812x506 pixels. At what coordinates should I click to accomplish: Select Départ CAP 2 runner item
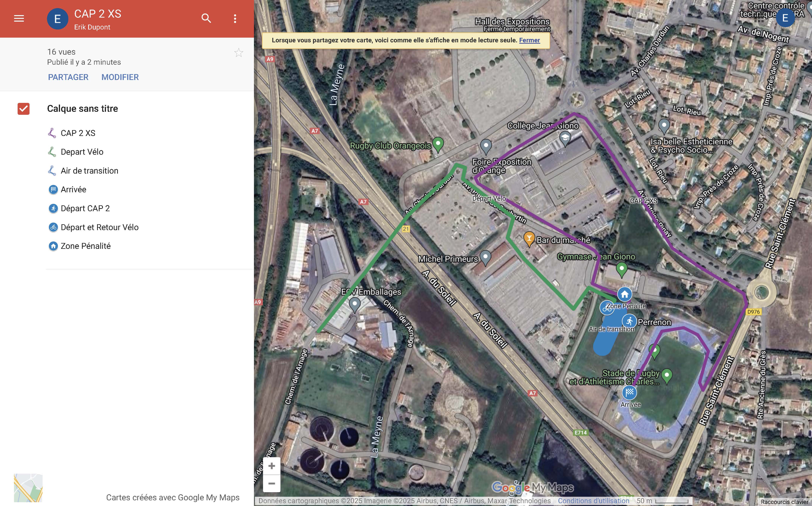85,209
